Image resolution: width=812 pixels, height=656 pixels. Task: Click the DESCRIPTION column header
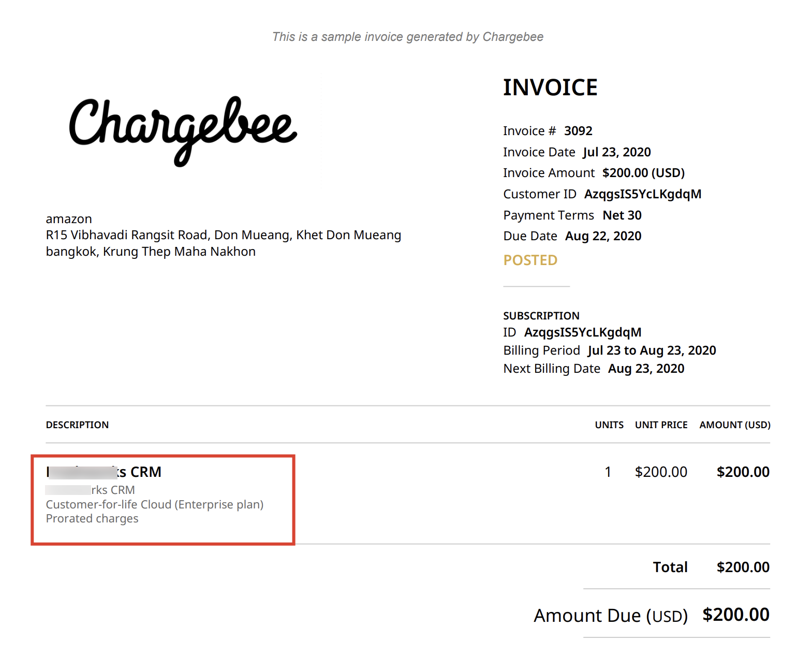[x=77, y=425]
